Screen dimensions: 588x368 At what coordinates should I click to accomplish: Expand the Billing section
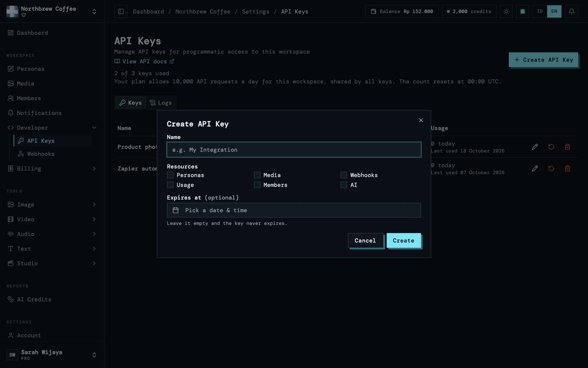[52, 168]
